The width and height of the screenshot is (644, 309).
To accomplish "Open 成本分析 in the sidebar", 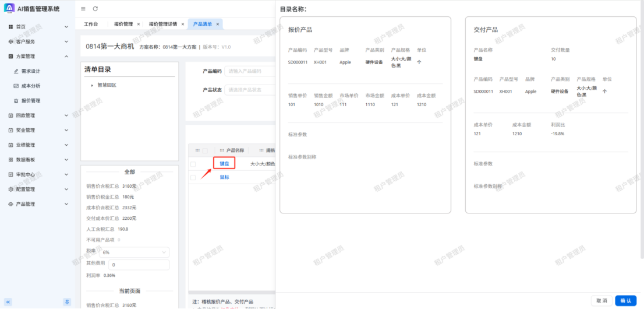I will pos(30,86).
